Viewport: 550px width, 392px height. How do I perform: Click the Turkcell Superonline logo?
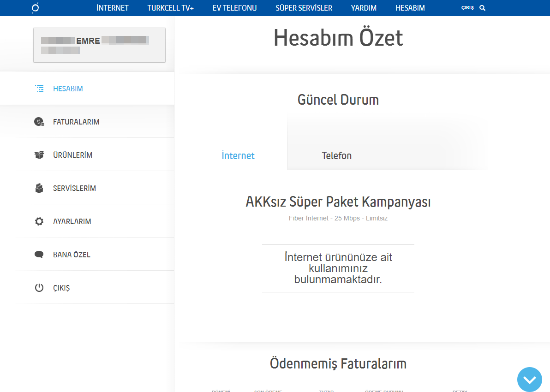click(36, 8)
